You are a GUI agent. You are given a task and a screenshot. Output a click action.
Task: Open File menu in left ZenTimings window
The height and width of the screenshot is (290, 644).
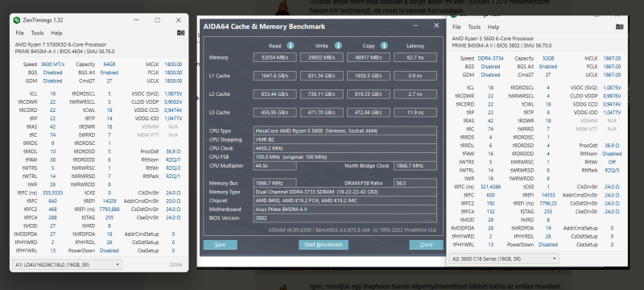(19, 33)
